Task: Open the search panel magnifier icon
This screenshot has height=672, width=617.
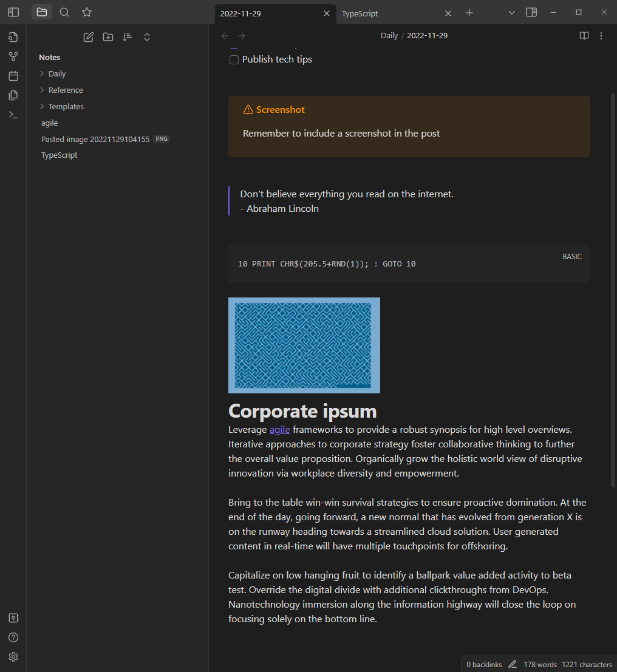Action: (x=64, y=12)
